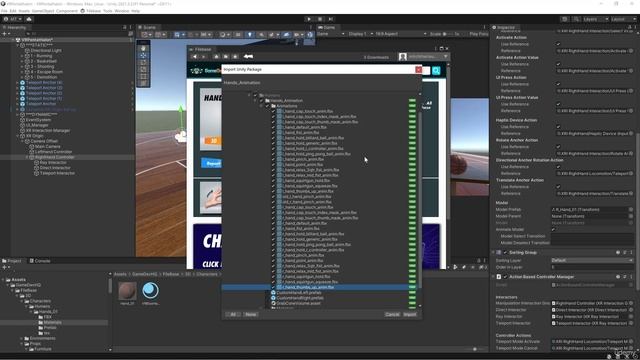Collapse Action-Based Controller Manager foldout
The height and width of the screenshot is (360, 640).
pos(493,277)
